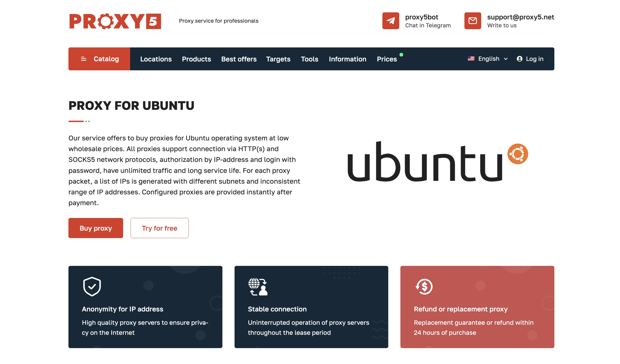
Task: Click the email envelope icon
Action: click(x=473, y=21)
